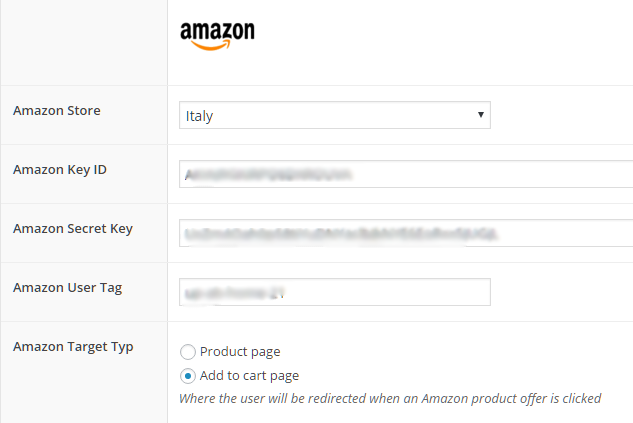Click the blurred value inside Key ID field
Screen dimensions: 633x423
268,175
